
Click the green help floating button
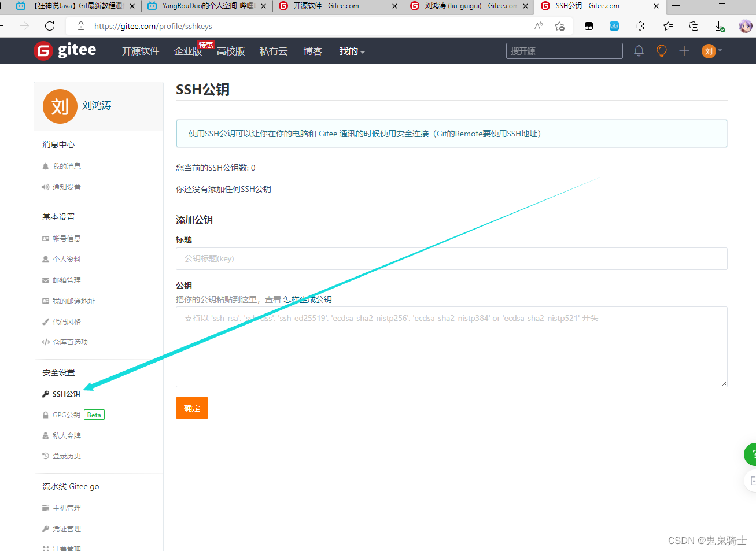point(751,454)
